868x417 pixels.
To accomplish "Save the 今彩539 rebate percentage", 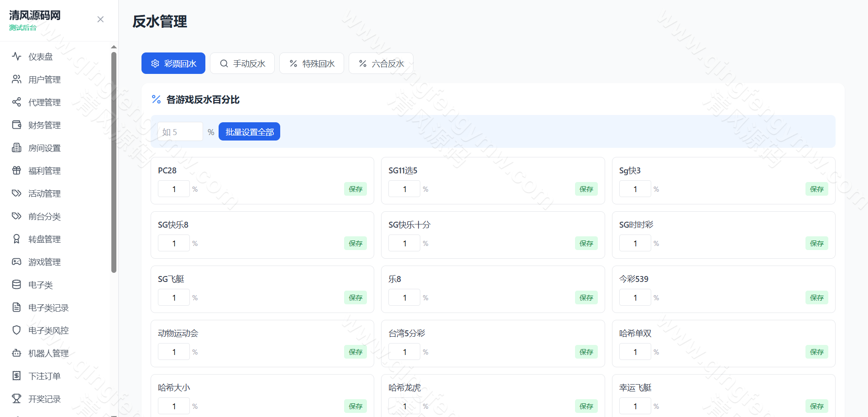I will click(817, 297).
